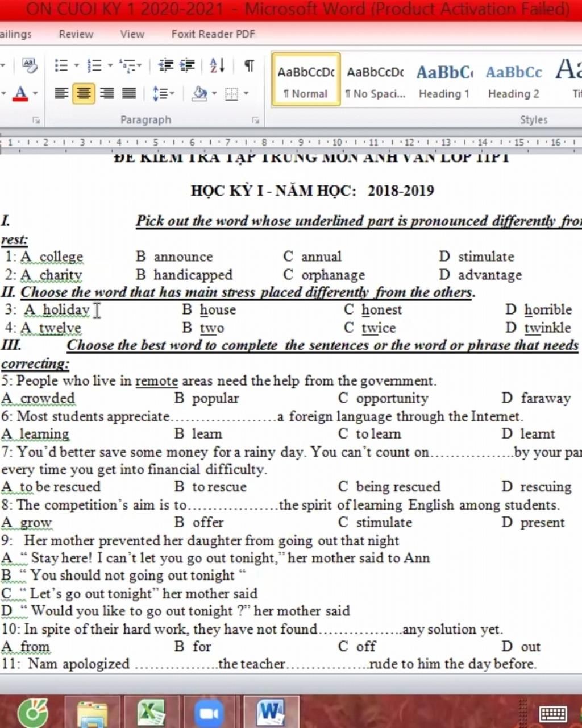Open Zoom from the taskbar
The width and height of the screenshot is (582, 728).
[210, 714]
